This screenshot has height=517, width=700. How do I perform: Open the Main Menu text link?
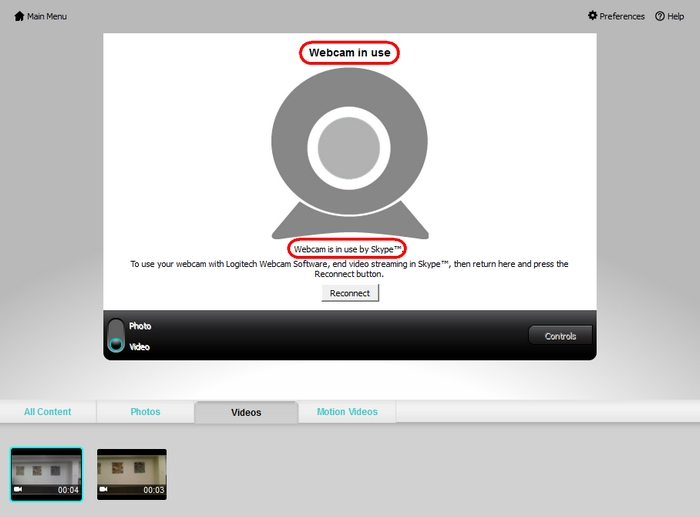[x=46, y=17]
